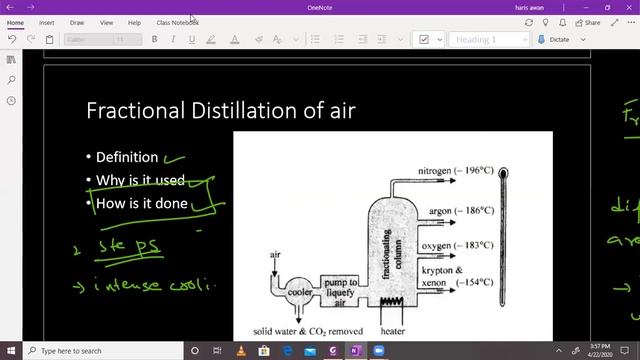
Task: Toggle bold formatting
Action: pos(154,39)
